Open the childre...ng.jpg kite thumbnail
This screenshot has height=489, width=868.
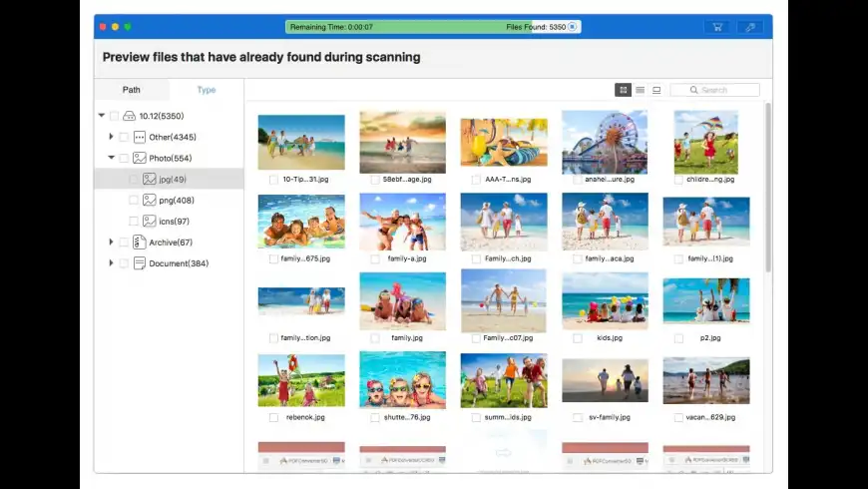point(706,142)
